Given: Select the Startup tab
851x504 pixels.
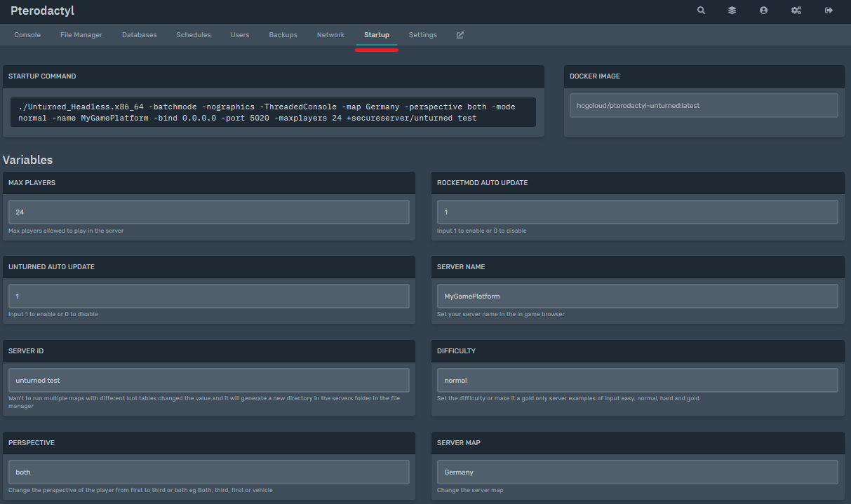Looking at the screenshot, I should 377,35.
